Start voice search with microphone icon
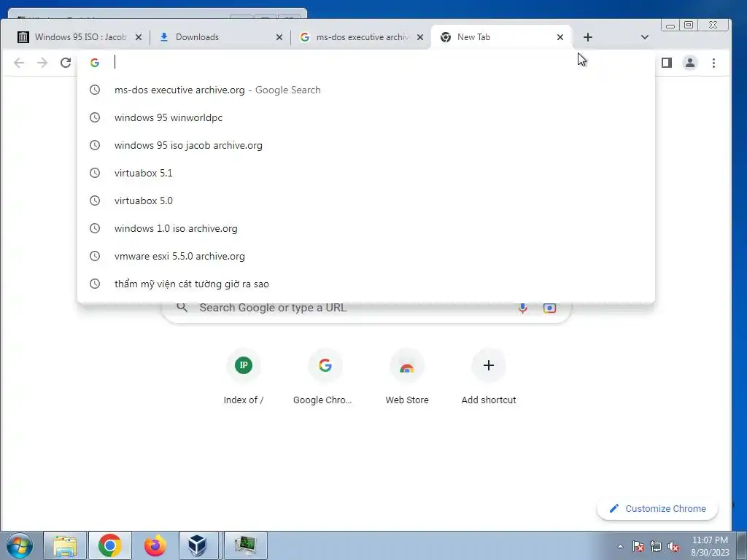 pos(522,308)
